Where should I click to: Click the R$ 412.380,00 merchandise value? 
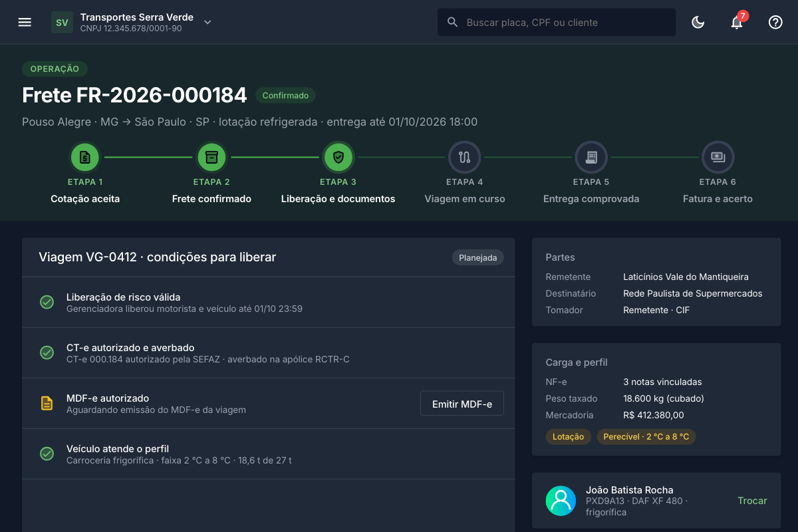654,415
